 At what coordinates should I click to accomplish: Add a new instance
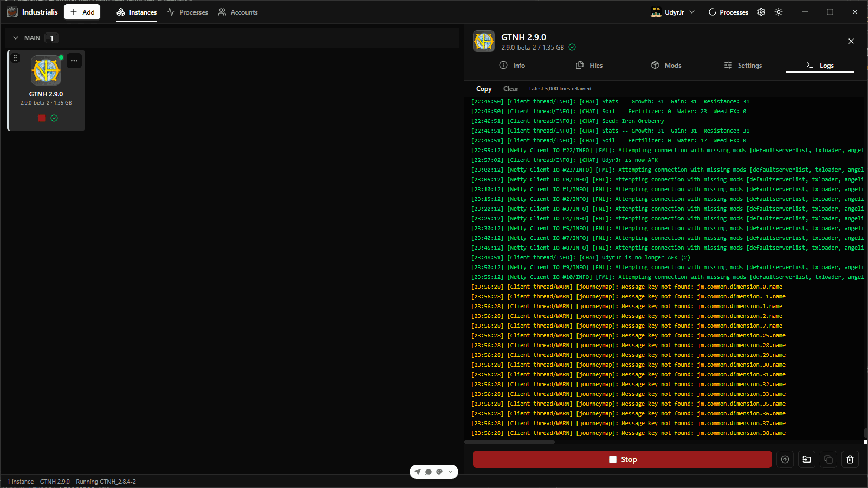(x=82, y=12)
